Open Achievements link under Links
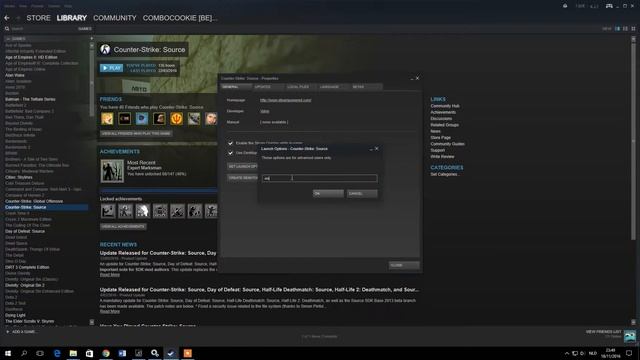This screenshot has width=640, height=360. [443, 112]
